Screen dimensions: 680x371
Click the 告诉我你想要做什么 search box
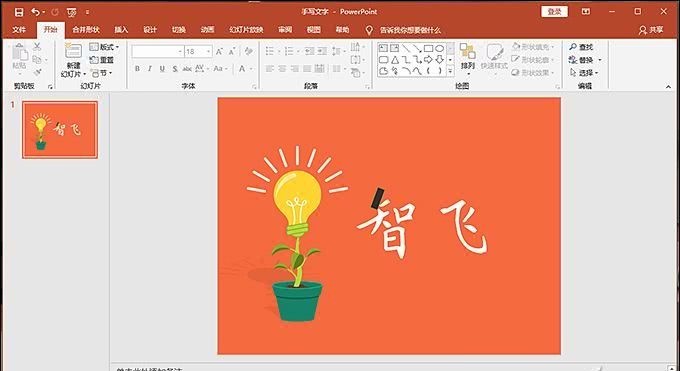pos(410,30)
